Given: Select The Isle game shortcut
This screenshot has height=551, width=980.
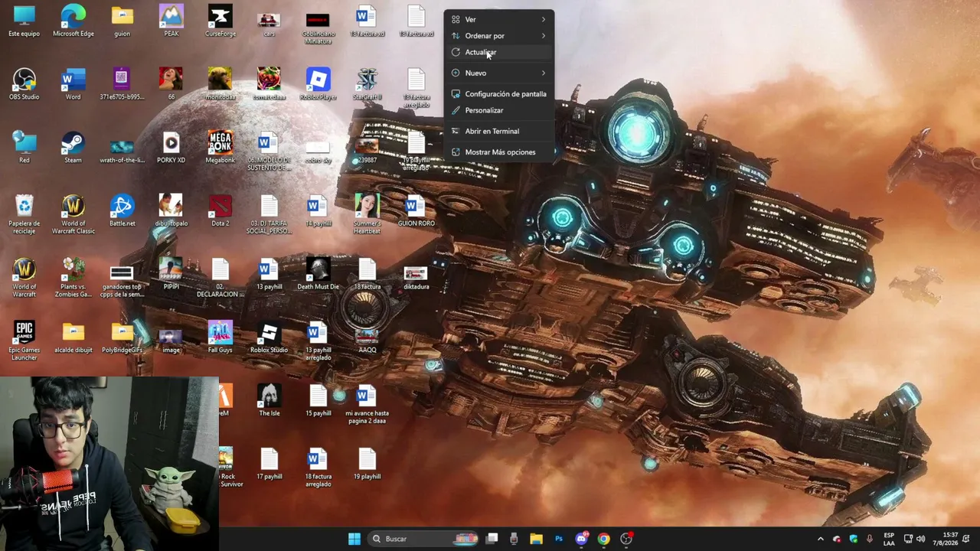Looking at the screenshot, I should (269, 401).
